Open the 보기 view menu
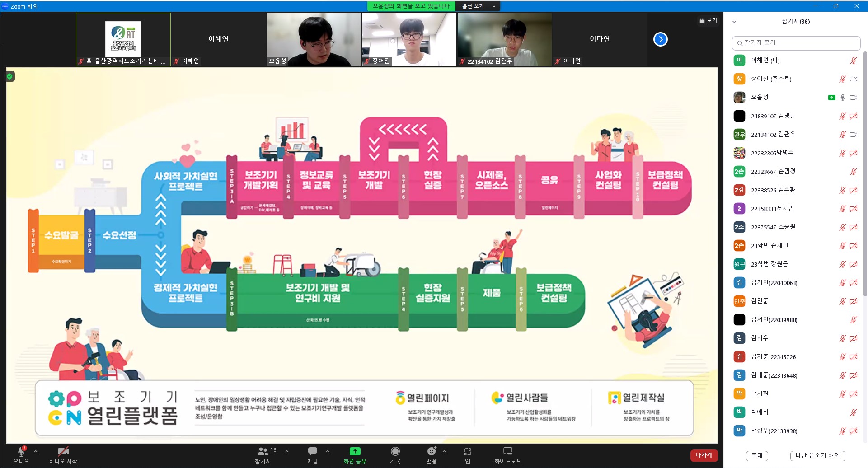This screenshot has height=468, width=868. (708, 21)
